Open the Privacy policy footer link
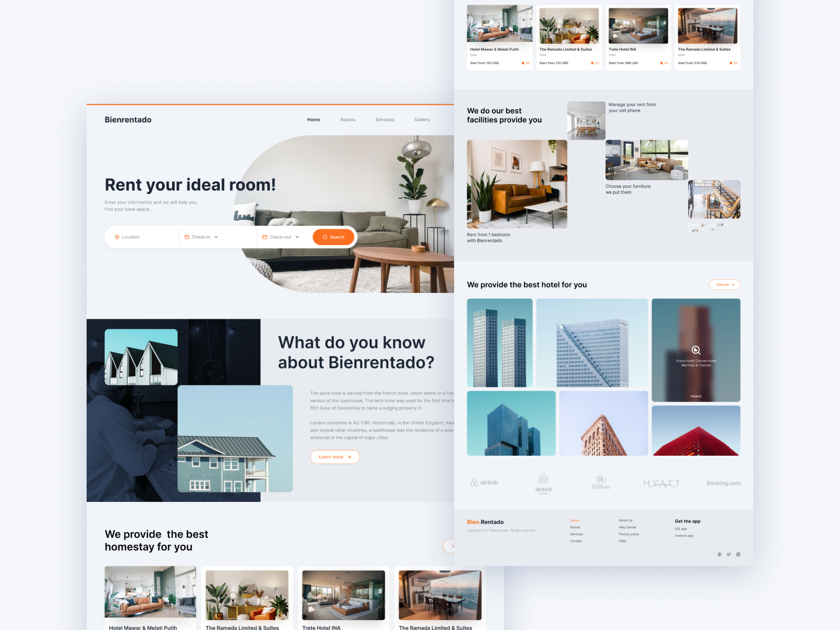Viewport: 840px width, 630px height. [x=629, y=534]
